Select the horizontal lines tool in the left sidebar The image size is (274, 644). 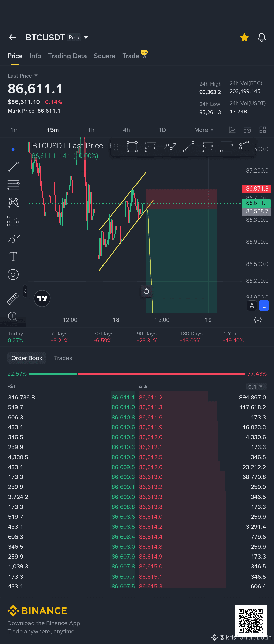click(13, 185)
